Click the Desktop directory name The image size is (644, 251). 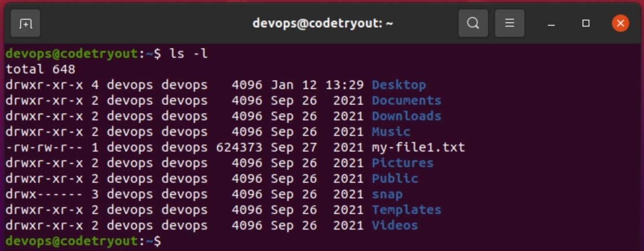pyautogui.click(x=399, y=85)
